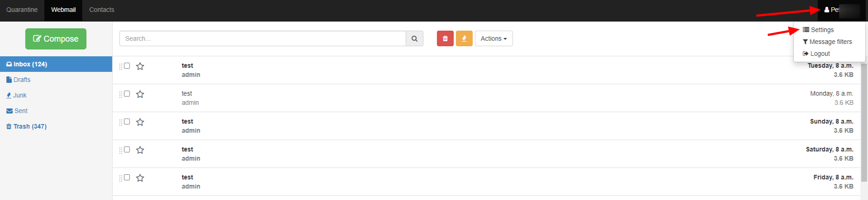The height and width of the screenshot is (200, 868).
Task: Star the Tuesday test message
Action: [x=140, y=66]
